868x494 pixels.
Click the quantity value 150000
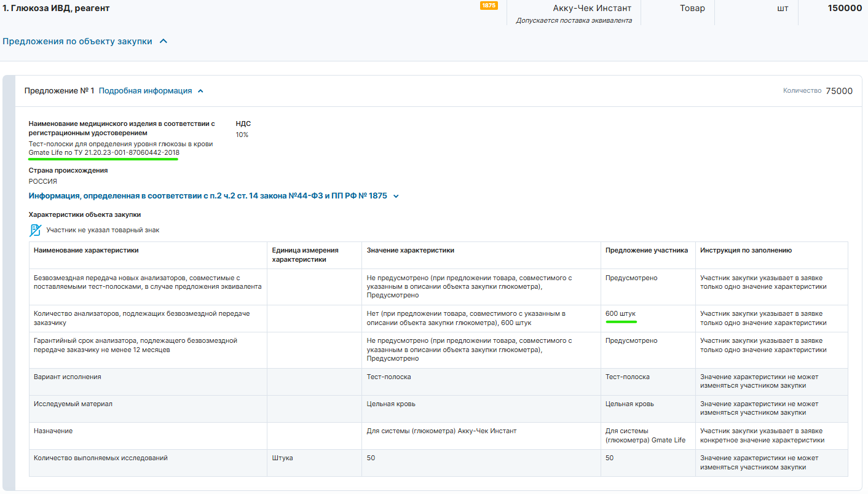pos(845,8)
